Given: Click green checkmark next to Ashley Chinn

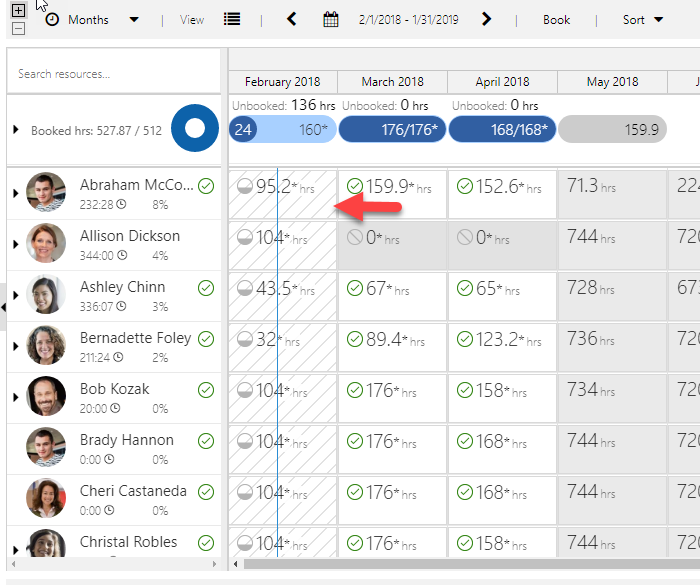Looking at the screenshot, I should (x=206, y=288).
